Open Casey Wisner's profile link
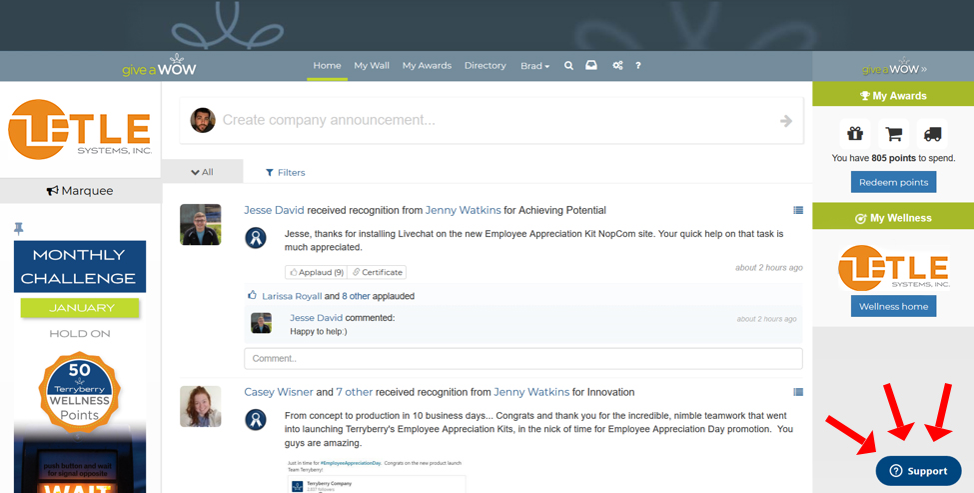 coord(278,392)
